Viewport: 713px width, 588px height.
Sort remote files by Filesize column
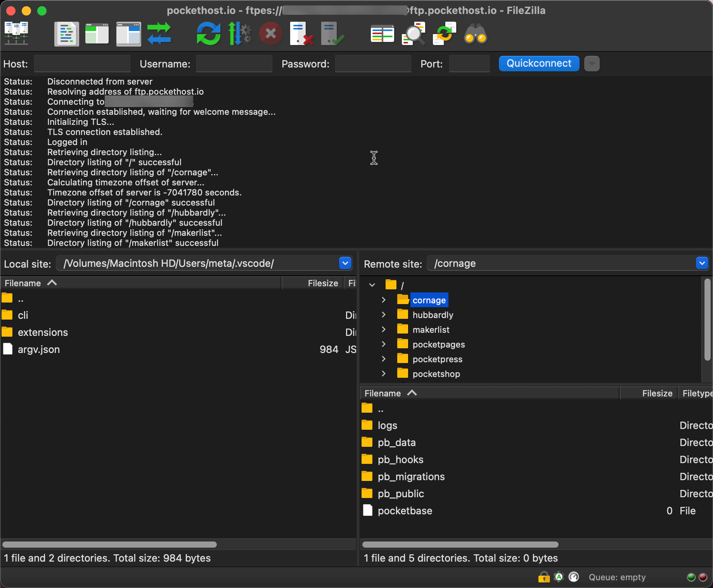pyautogui.click(x=657, y=393)
